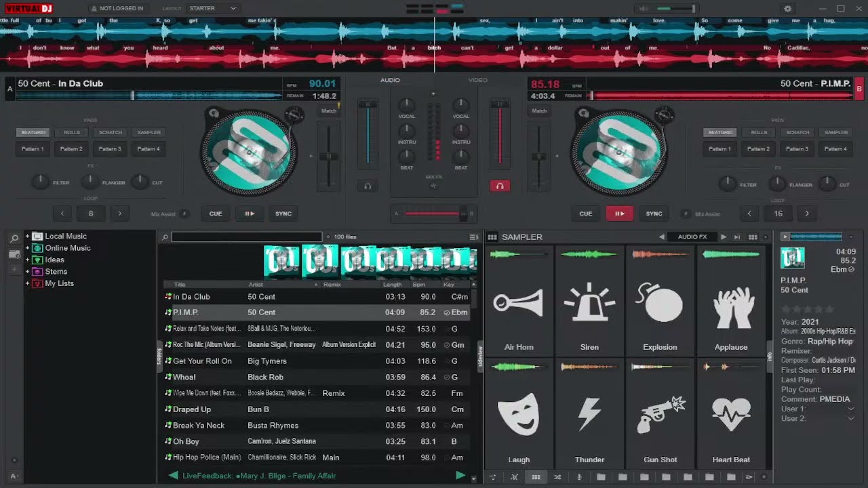Open the STARTER layout dropdown
Viewport: 868px width, 488px height.
tap(213, 8)
